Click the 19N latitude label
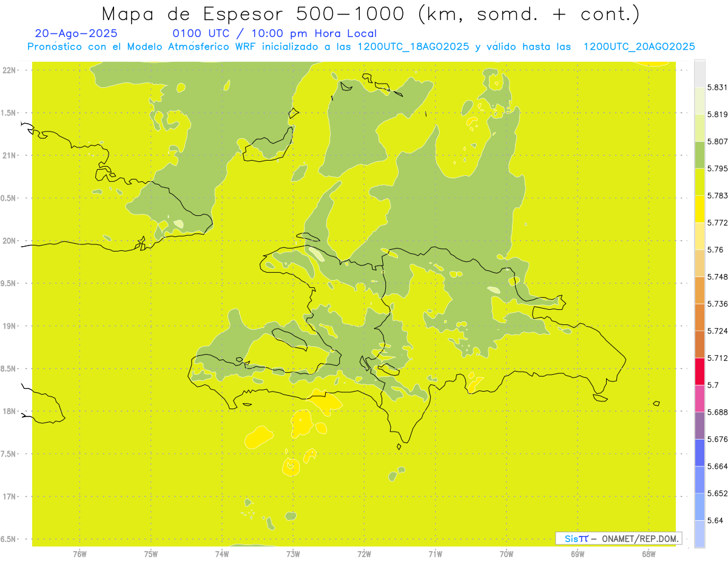 8,326
